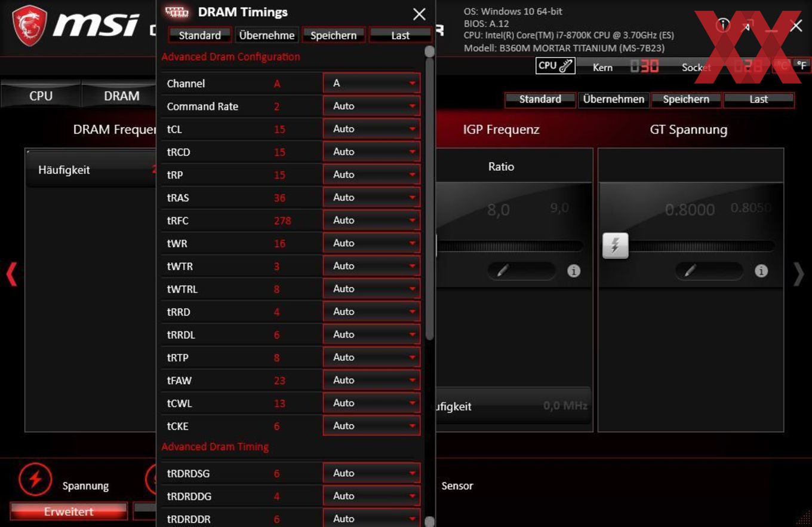The height and width of the screenshot is (527, 812).
Task: Click Speichern button in main window
Action: (x=686, y=99)
